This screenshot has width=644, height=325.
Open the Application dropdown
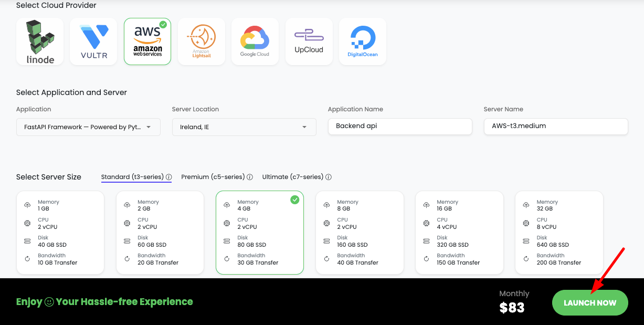click(x=88, y=127)
